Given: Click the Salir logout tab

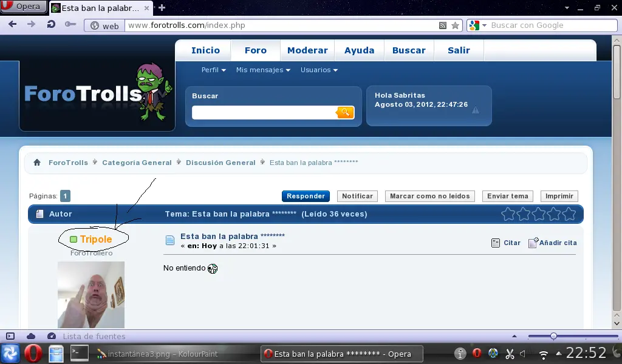Looking at the screenshot, I should click(459, 50).
